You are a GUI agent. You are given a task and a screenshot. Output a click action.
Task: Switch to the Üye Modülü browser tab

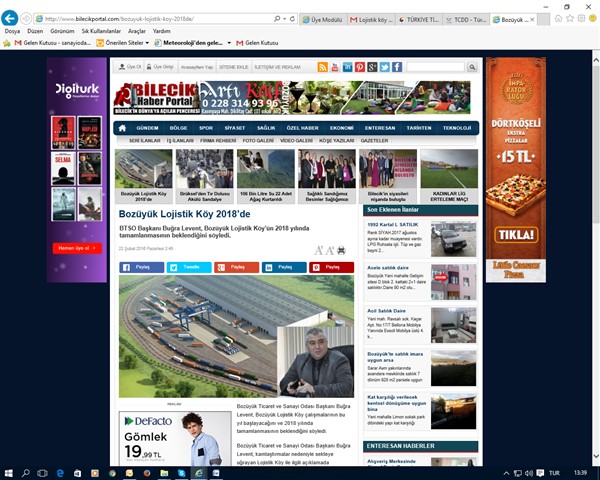(323, 20)
